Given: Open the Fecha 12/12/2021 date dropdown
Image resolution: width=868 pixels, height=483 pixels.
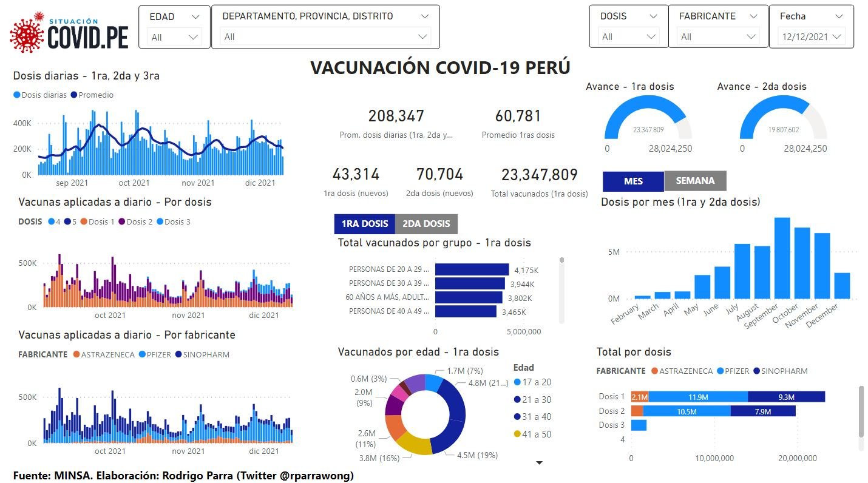Looking at the screenshot, I should [811, 37].
